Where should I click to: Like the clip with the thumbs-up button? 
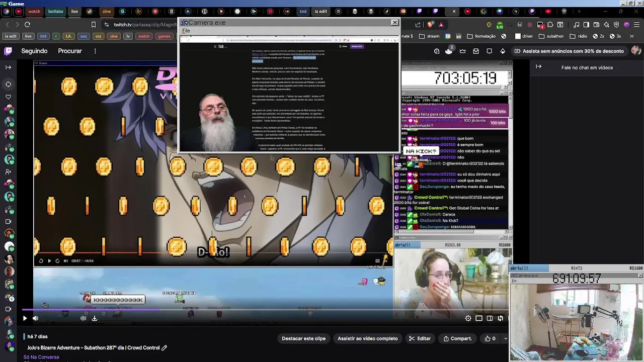(490, 338)
